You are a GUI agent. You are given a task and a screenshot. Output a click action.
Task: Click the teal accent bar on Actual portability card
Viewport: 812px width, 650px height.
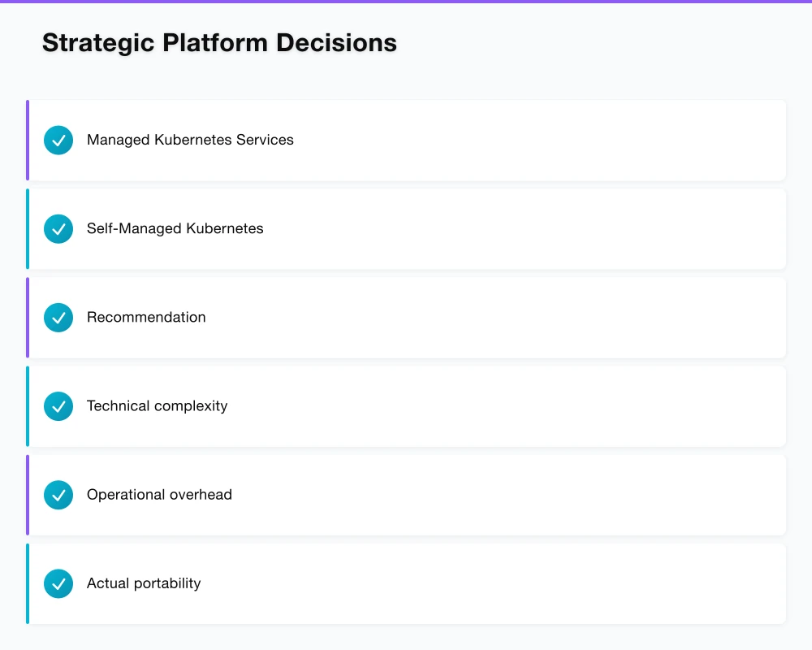click(28, 583)
